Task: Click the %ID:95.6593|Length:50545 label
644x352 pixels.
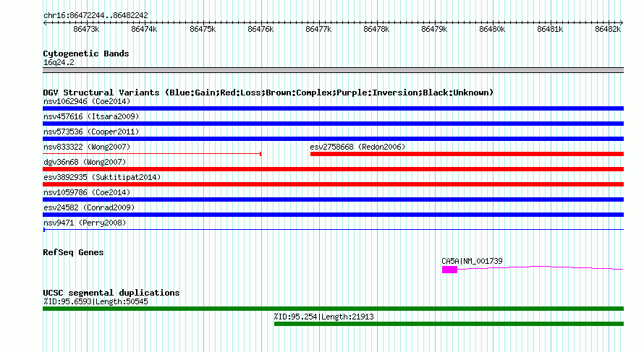Action: (96, 301)
